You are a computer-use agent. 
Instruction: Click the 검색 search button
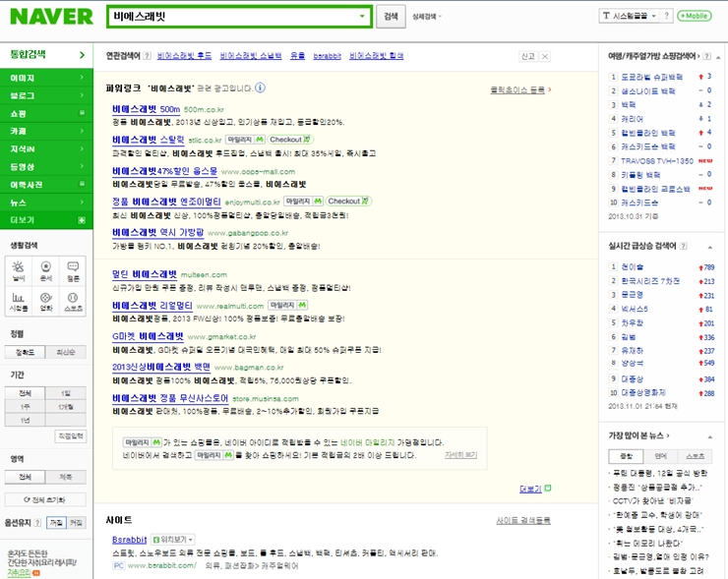pos(391,17)
